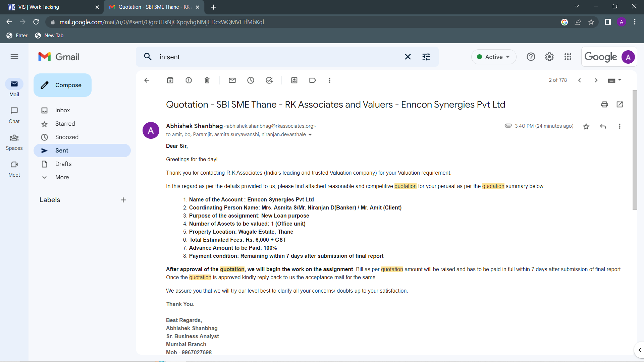644x362 pixels.
Task: Open Gmail Settings gear
Action: coord(549,57)
